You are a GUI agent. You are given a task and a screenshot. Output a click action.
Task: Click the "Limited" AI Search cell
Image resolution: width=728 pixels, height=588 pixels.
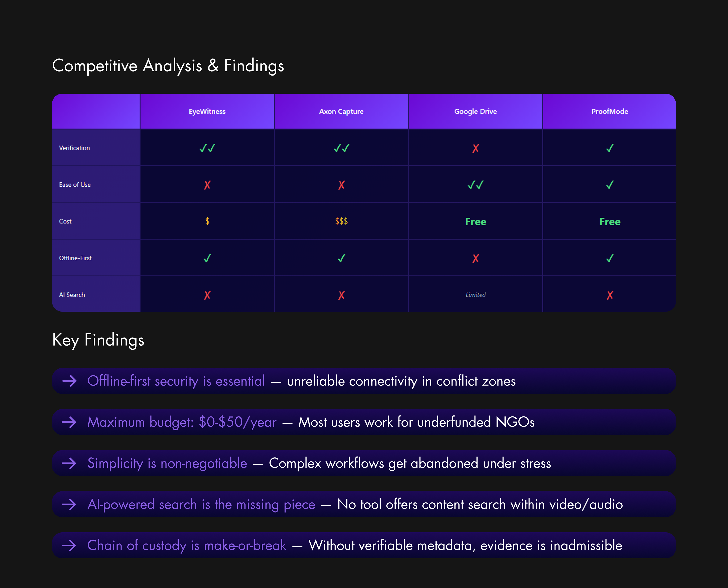(x=475, y=295)
